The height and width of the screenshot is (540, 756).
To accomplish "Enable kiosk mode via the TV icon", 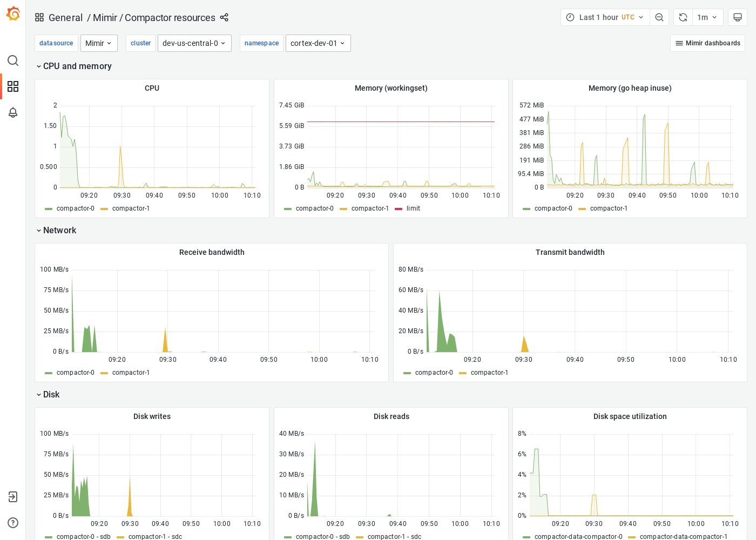I will [737, 17].
